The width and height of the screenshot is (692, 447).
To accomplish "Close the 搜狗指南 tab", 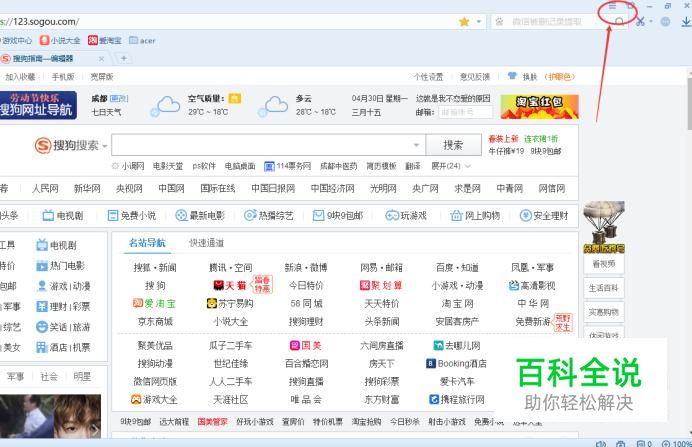I will (102, 59).
